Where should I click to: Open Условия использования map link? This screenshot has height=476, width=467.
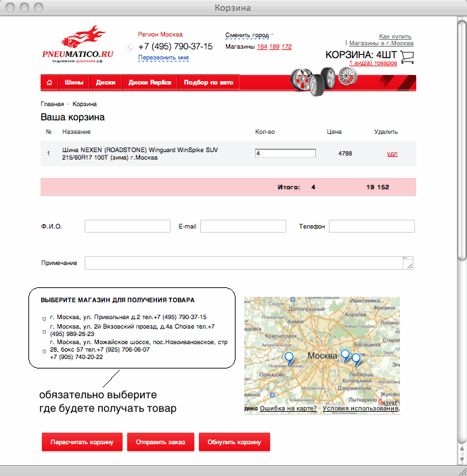[x=360, y=408]
